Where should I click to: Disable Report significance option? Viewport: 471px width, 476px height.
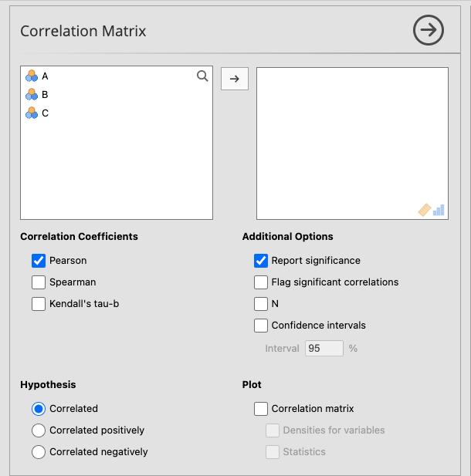pyautogui.click(x=261, y=261)
